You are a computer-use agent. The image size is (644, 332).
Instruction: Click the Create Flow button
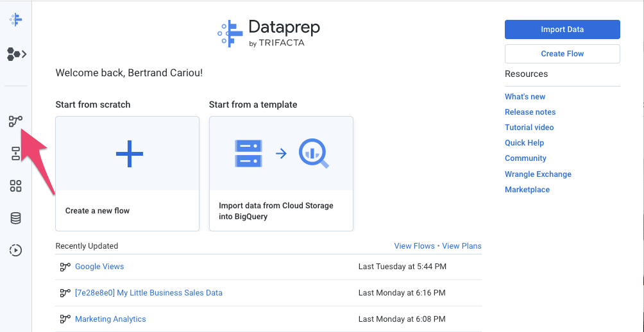[562, 54]
